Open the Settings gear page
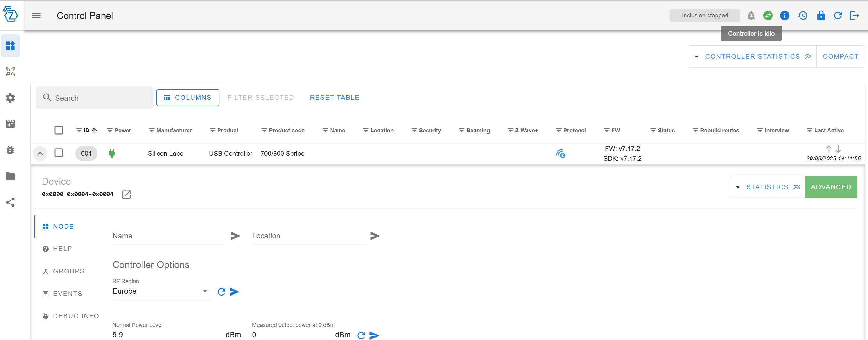The image size is (868, 340). point(10,98)
